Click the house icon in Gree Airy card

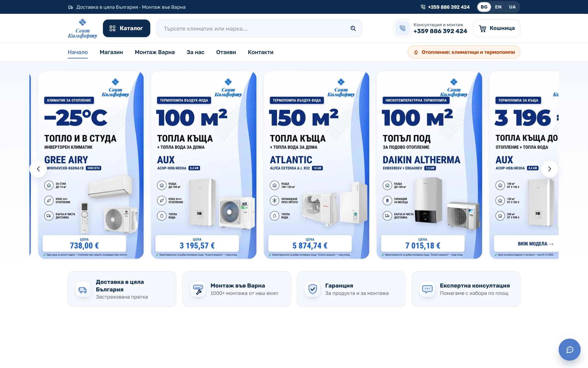coord(49,185)
